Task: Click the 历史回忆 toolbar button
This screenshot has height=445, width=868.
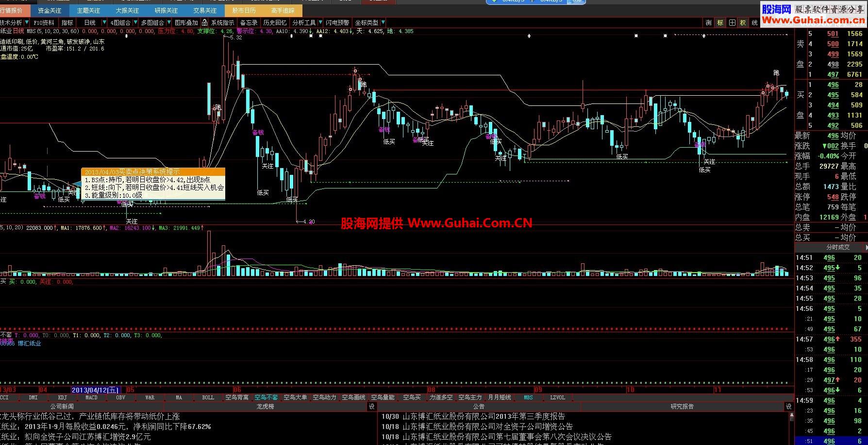Action: pos(275,22)
